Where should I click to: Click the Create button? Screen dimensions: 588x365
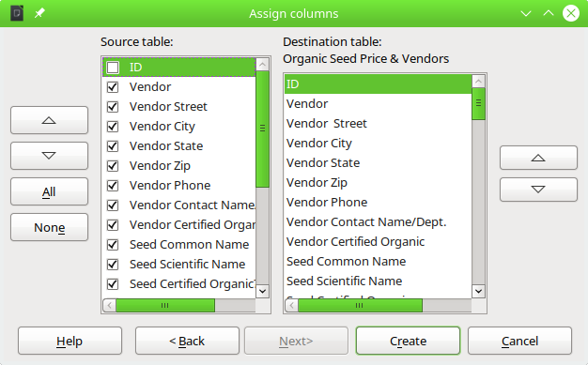click(408, 341)
